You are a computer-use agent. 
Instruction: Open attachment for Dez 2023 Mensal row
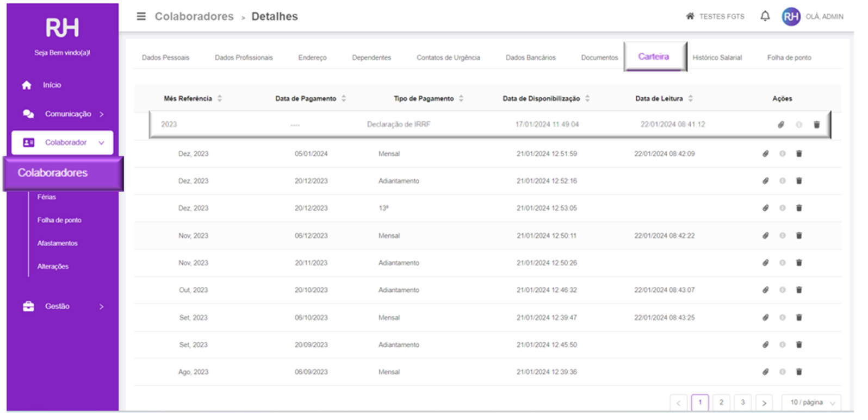coord(765,154)
